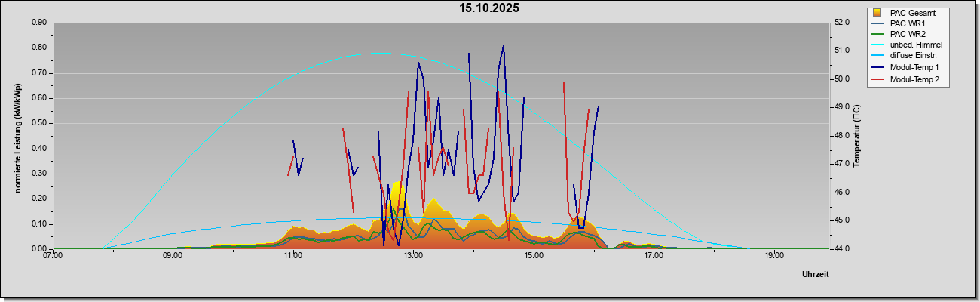Click the 0.50 power axis value
This screenshot has width=980, height=302.
[x=39, y=123]
